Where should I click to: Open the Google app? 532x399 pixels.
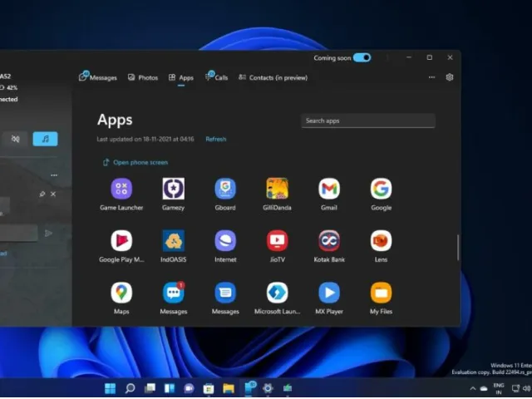381,189
